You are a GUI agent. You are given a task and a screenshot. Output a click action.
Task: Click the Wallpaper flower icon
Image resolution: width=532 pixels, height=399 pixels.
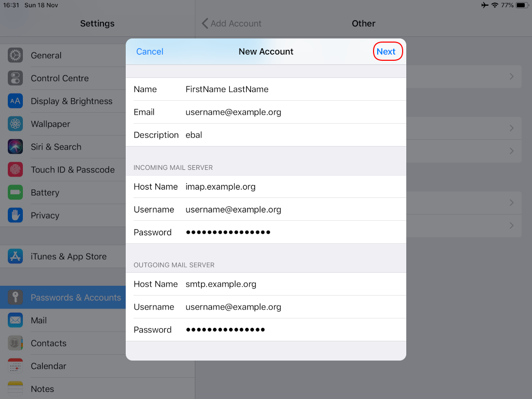15,124
